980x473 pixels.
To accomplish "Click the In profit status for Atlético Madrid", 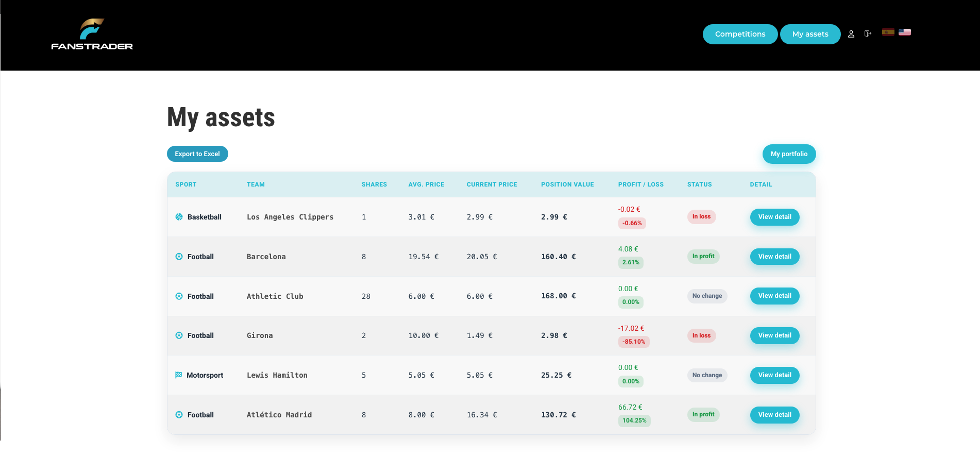I will click(703, 414).
